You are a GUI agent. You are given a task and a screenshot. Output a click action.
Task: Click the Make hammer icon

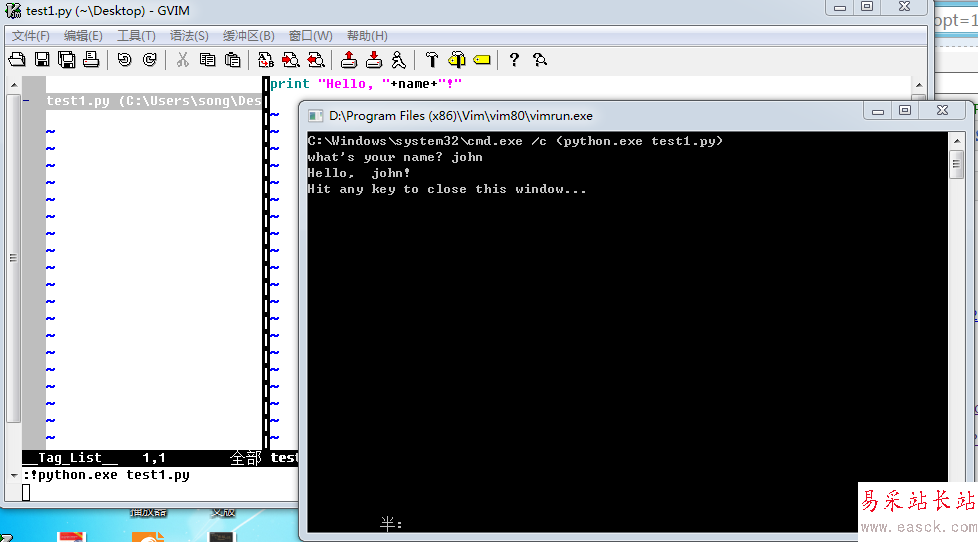(x=432, y=60)
